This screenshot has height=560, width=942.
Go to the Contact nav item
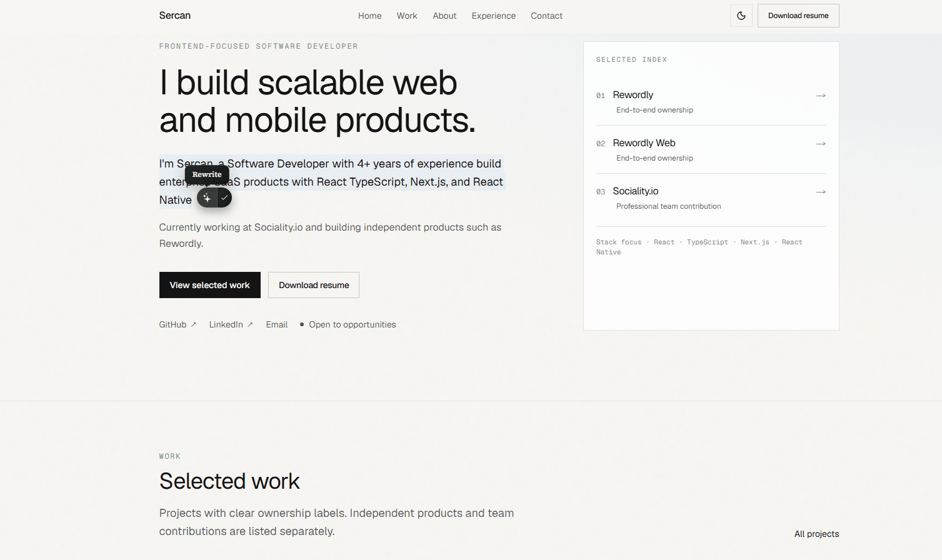point(546,16)
